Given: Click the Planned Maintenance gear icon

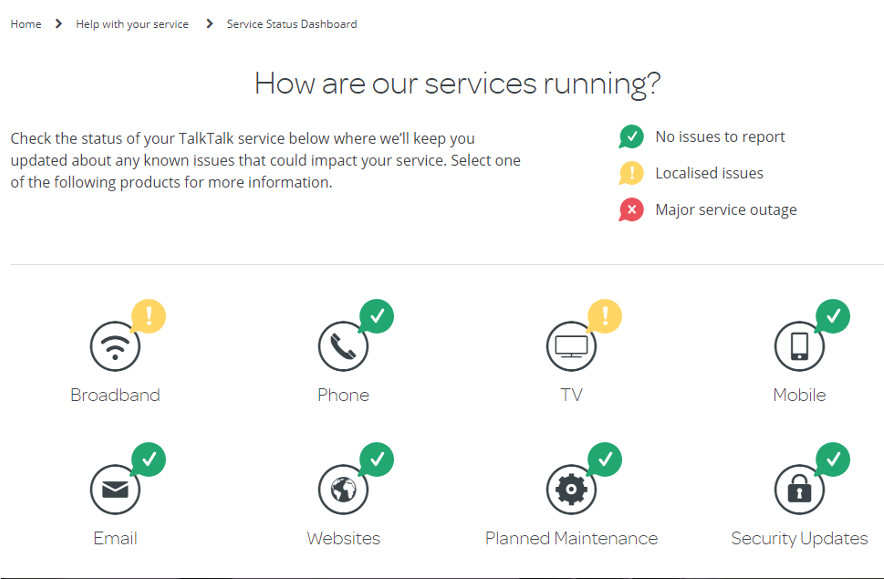Looking at the screenshot, I should tap(571, 489).
